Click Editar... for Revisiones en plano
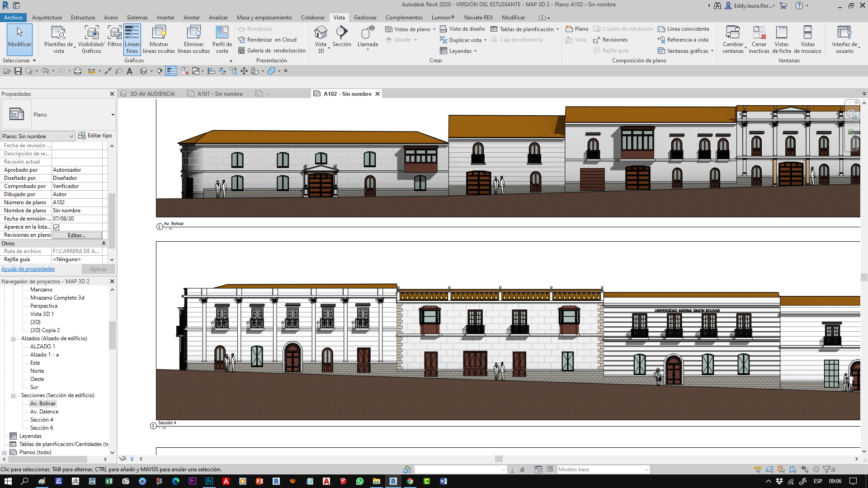Screen dimensions: 868x488 pos(77,235)
